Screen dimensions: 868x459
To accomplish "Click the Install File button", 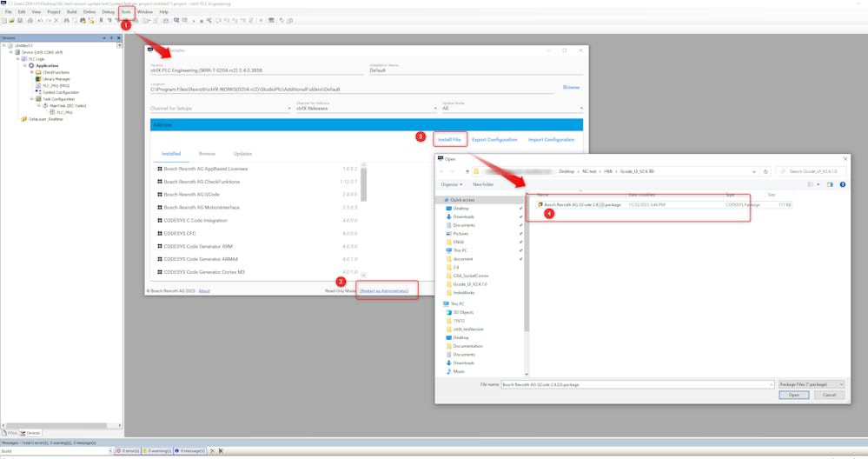I will pyautogui.click(x=449, y=140).
